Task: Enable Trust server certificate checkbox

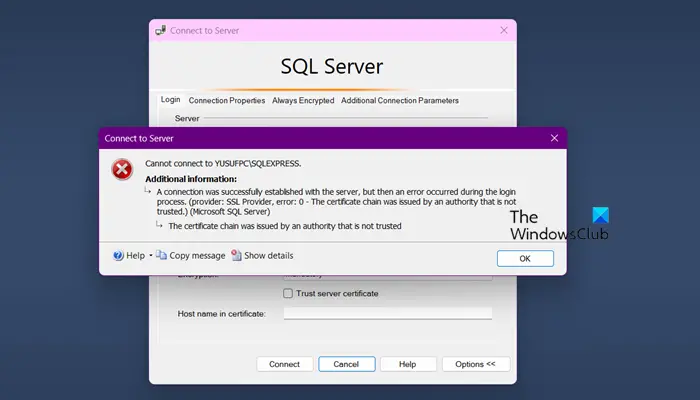Action: click(288, 293)
